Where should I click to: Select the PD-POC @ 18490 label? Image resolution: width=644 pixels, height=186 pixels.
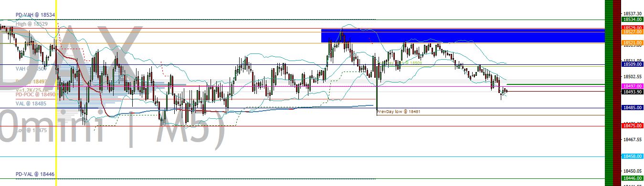pyautogui.click(x=36, y=95)
